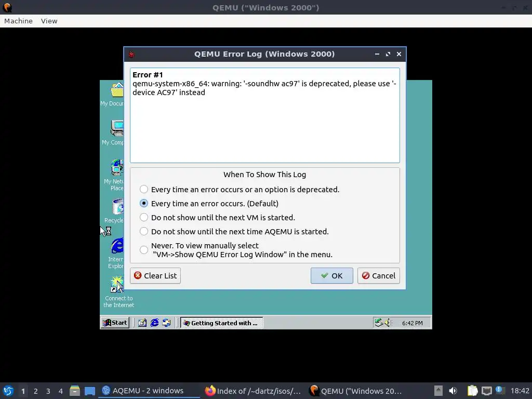Click the network monitor tray icon
This screenshot has width=532, height=399.
[x=486, y=391]
